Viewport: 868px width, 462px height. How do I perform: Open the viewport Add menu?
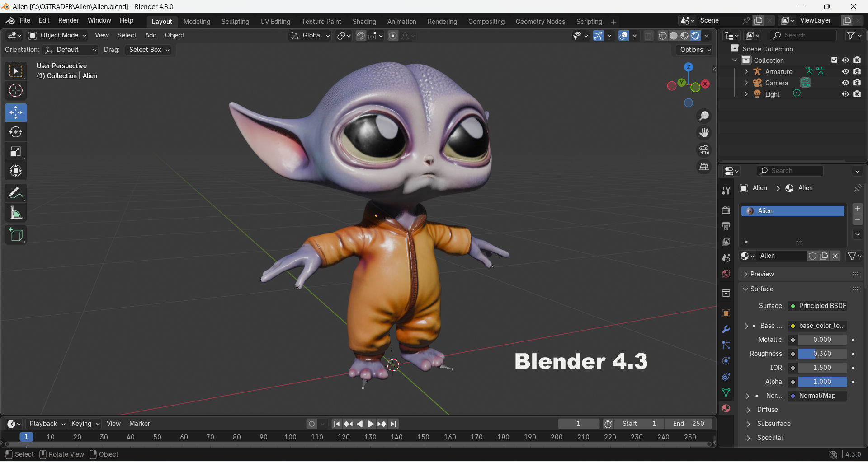click(x=151, y=35)
